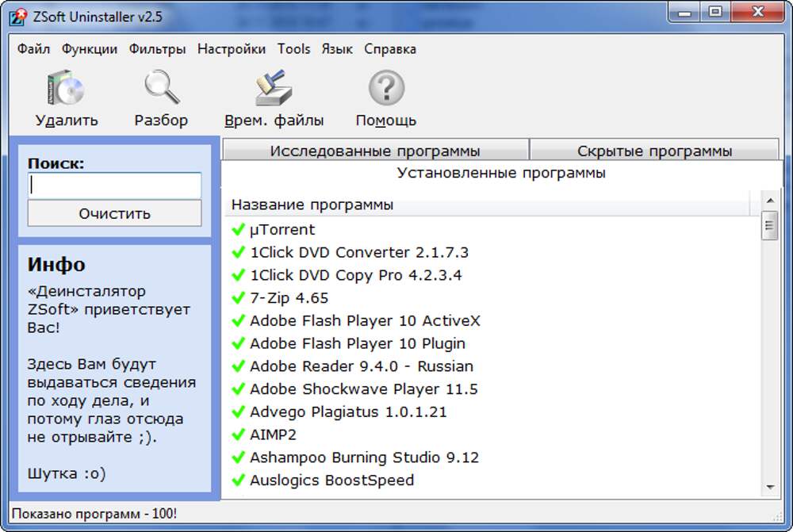Click the Помощь question mark icon

point(386,89)
